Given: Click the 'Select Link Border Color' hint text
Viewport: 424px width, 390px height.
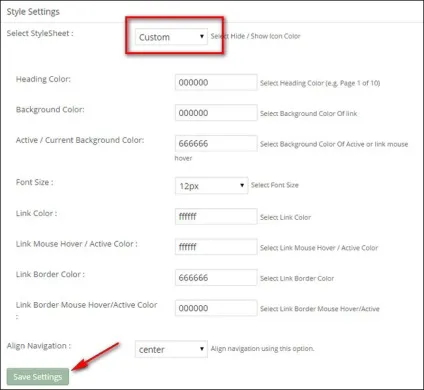Looking at the screenshot, I should coord(297,278).
